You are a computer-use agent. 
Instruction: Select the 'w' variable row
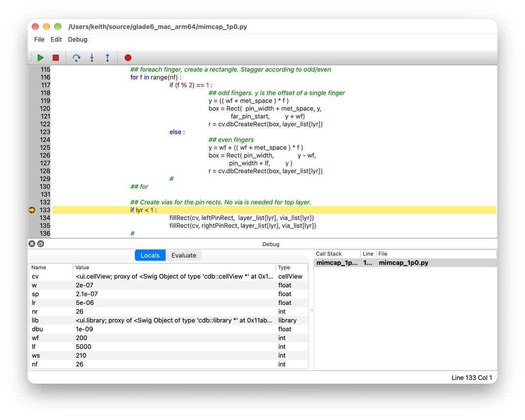coord(169,285)
